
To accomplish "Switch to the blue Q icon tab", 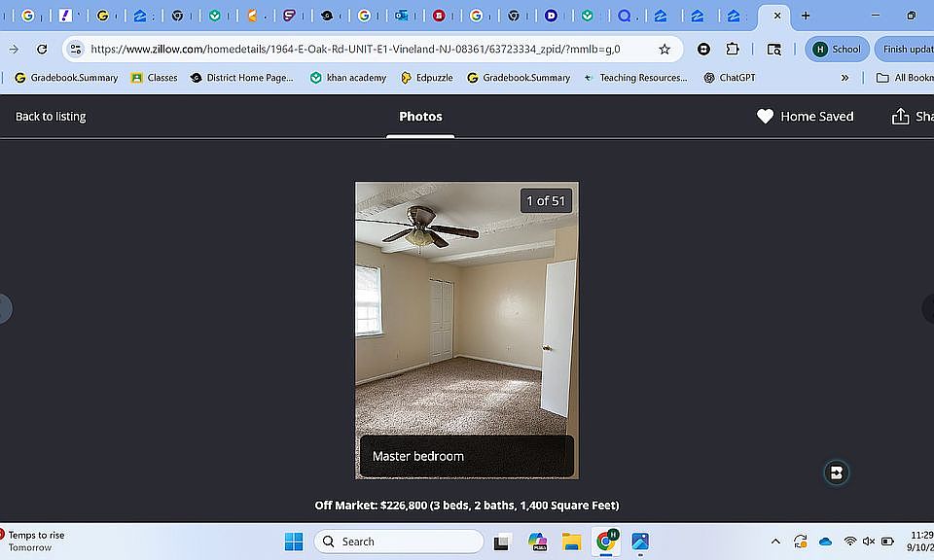I will point(624,17).
